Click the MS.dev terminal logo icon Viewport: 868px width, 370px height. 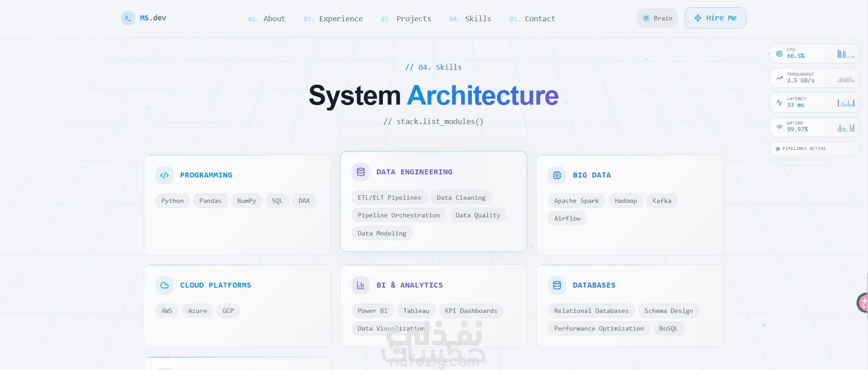128,18
